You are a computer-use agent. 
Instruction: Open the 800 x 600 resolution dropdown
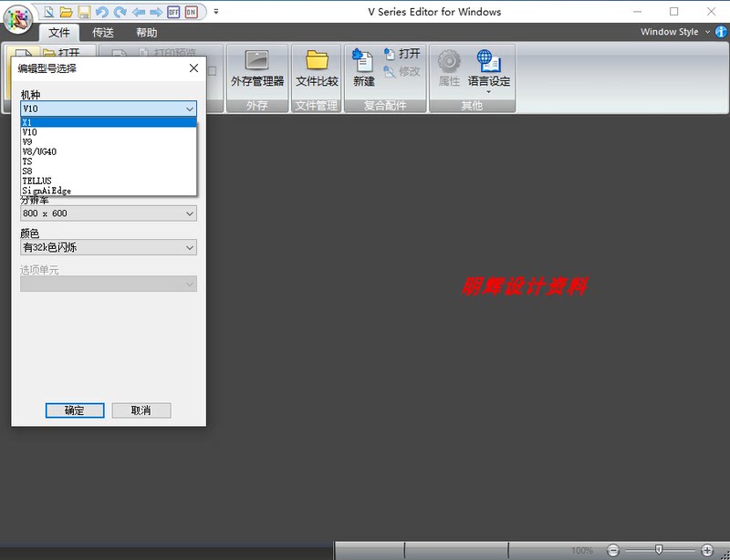coord(109,213)
